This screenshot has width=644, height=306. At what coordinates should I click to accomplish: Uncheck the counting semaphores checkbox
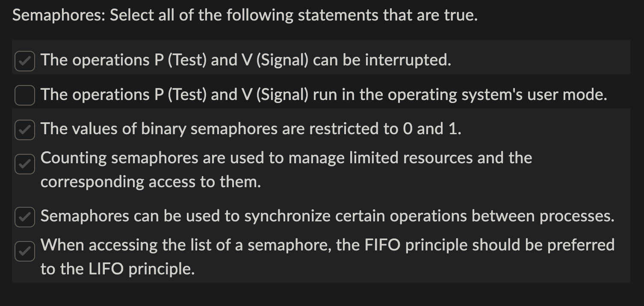24,164
